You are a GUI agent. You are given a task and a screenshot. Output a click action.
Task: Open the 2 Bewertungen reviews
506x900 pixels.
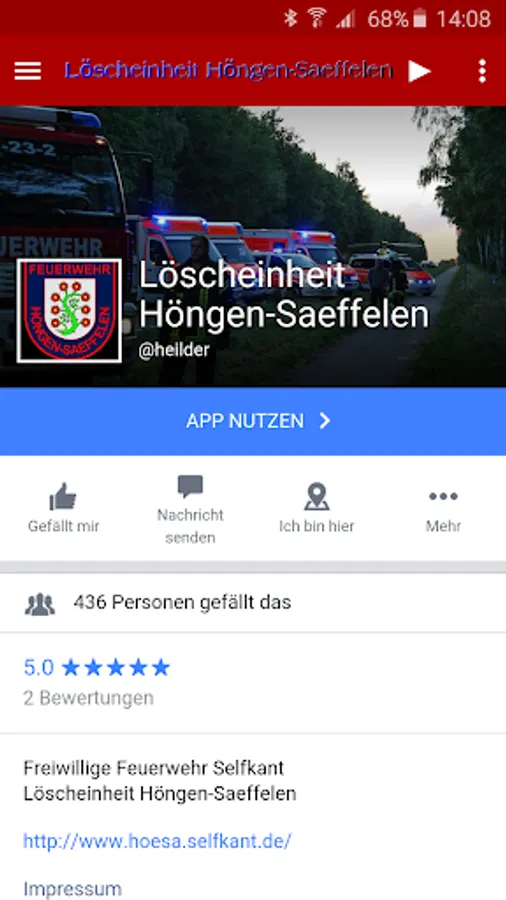[89, 698]
